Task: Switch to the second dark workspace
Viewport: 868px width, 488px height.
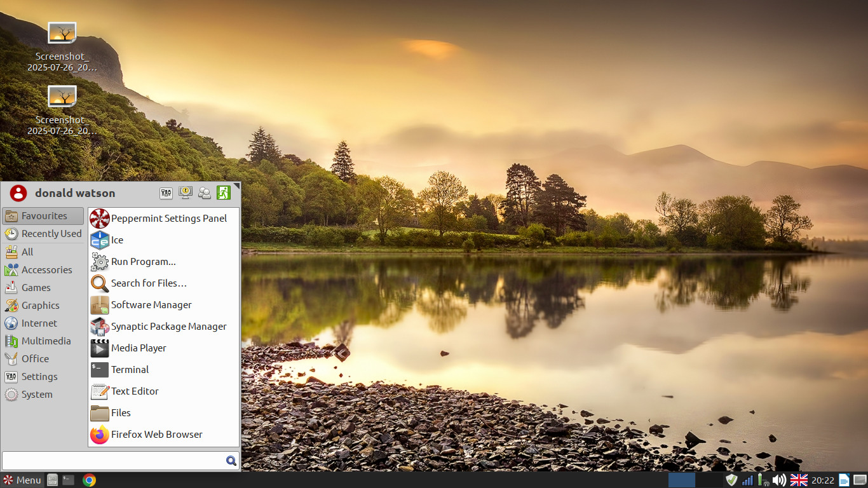Action: pyautogui.click(x=709, y=480)
